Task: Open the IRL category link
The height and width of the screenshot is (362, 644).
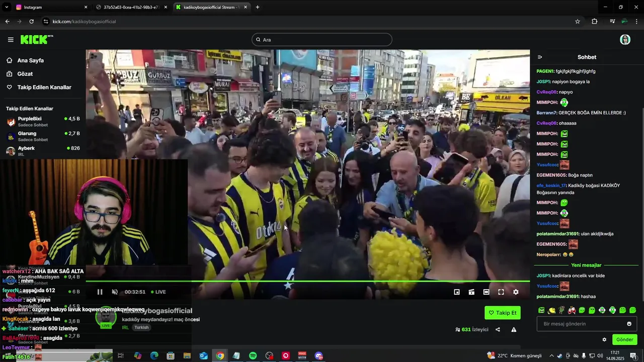Action: [x=125, y=327]
